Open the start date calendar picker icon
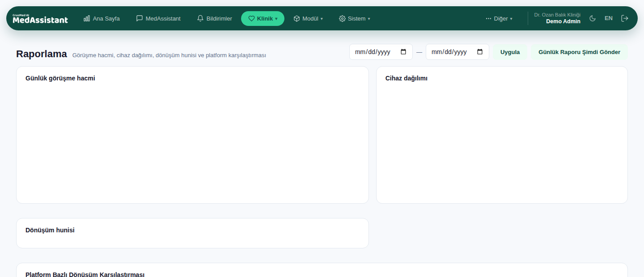Screen dimensions: 644x277 [403, 52]
